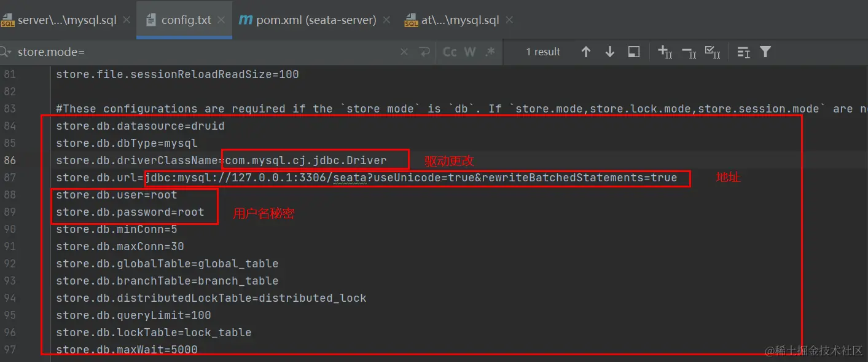Open the search filter funnel icon
Image resolution: width=868 pixels, height=362 pixels.
[765, 52]
